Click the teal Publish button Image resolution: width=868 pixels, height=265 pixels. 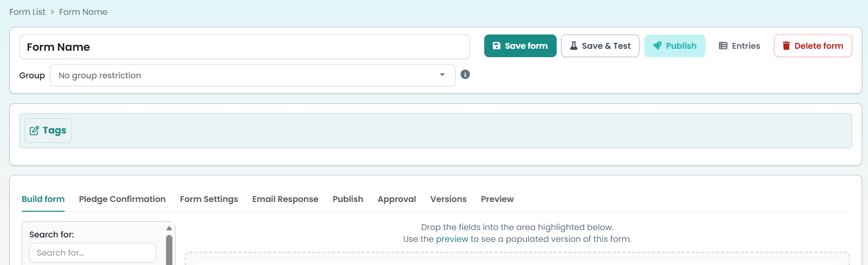click(675, 46)
